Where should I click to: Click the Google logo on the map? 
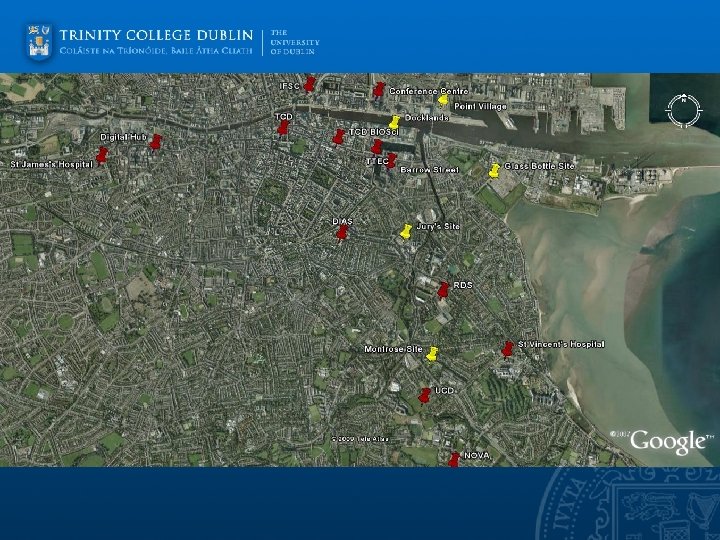pyautogui.click(x=668, y=441)
